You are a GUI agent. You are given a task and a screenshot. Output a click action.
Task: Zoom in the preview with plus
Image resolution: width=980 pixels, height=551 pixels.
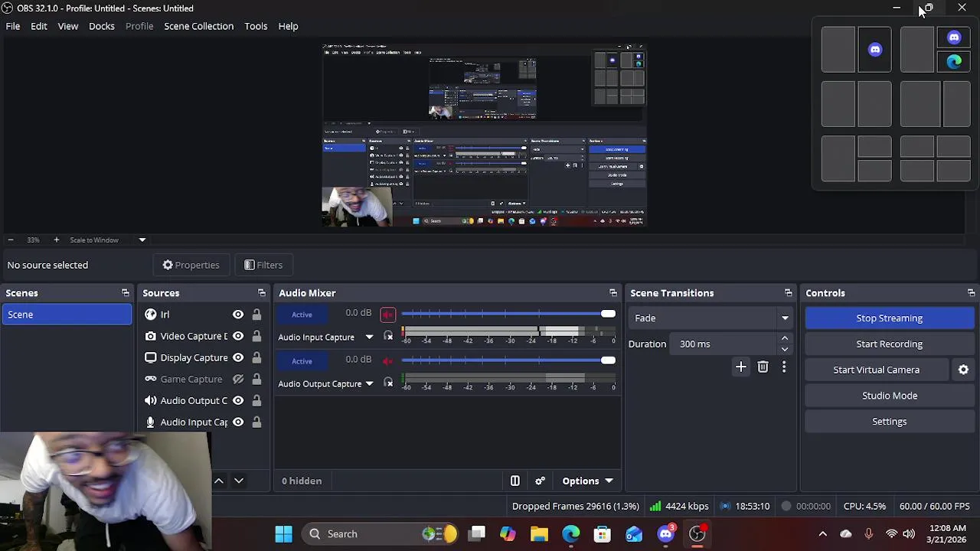[56, 240]
